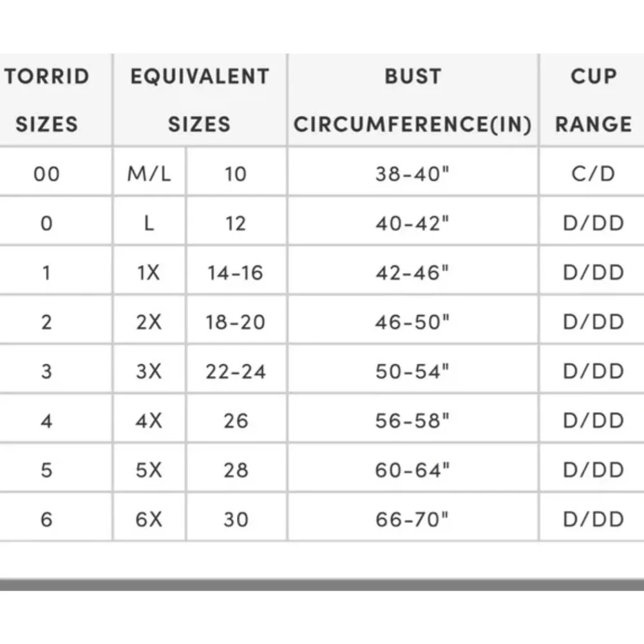Click the C/D cup range cell
This screenshot has height=644, width=644.
pyautogui.click(x=592, y=172)
